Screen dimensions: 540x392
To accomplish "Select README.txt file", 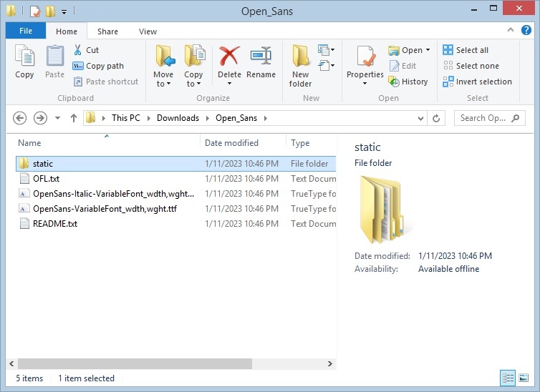I will [175, 224].
